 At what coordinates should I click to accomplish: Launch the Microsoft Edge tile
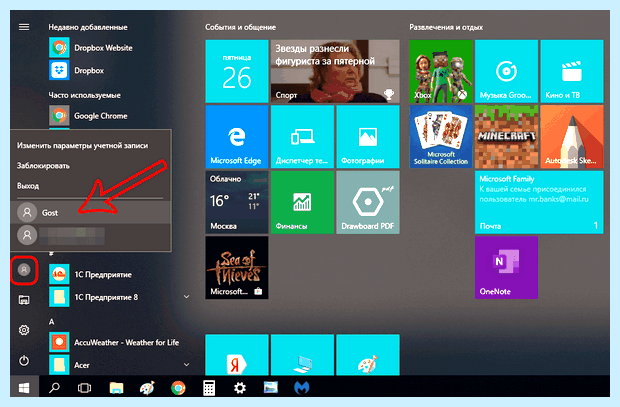tap(236, 136)
